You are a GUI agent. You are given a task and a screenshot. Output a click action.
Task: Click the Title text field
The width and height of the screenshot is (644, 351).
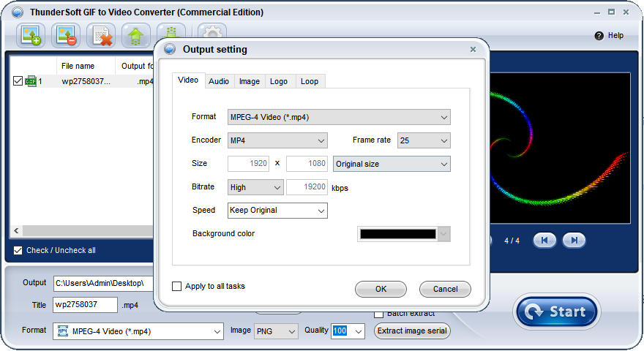(x=85, y=305)
